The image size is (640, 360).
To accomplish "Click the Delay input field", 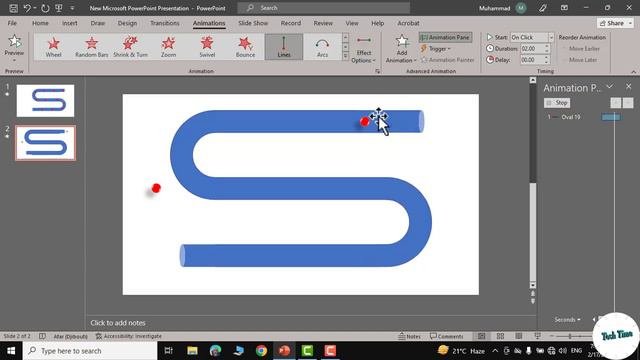I will tap(532, 60).
